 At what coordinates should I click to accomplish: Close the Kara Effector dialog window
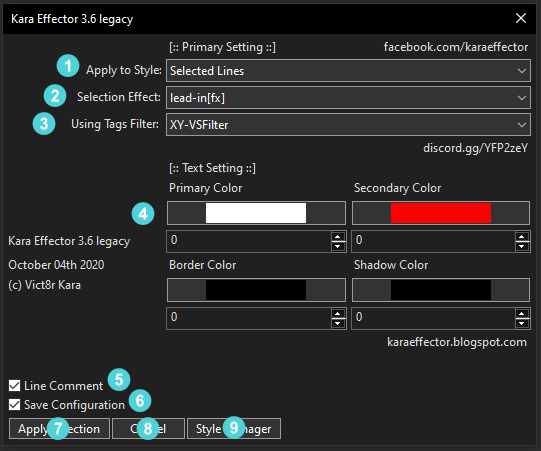point(521,18)
